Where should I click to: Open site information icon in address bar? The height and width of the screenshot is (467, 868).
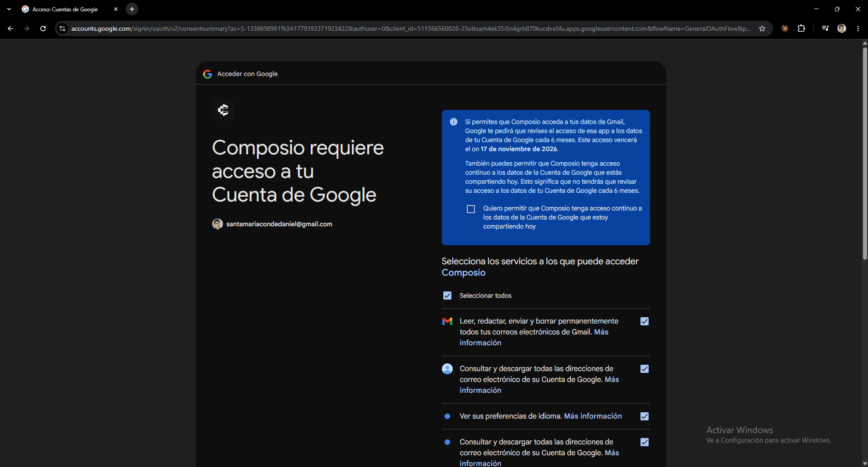click(62, 29)
